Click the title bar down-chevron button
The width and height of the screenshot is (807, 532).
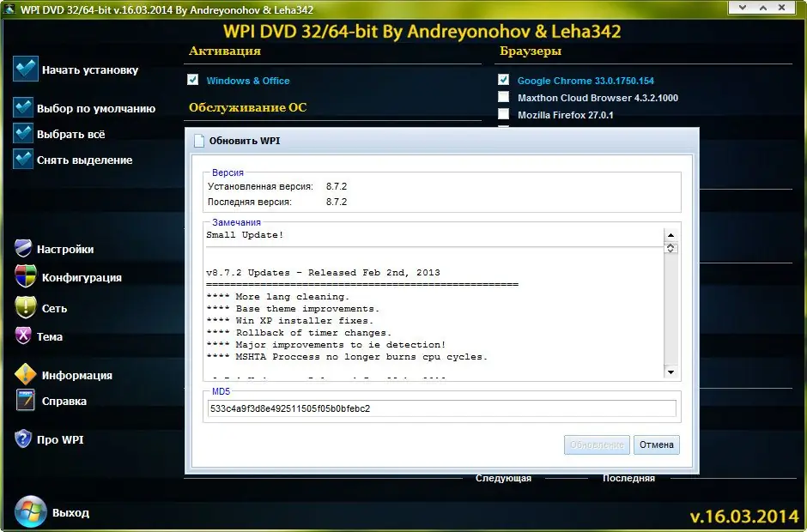[743, 7]
